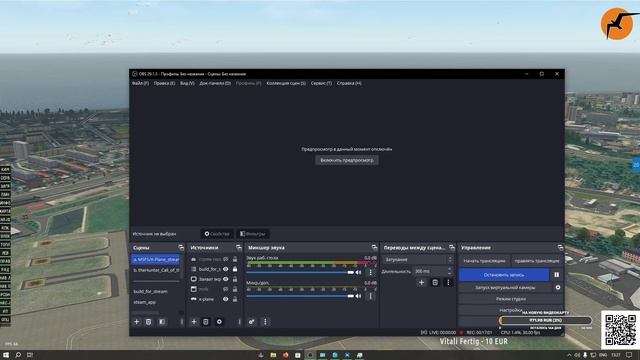This screenshot has height=360, width=640.
Task: Open the File menu
Action: pos(140,83)
